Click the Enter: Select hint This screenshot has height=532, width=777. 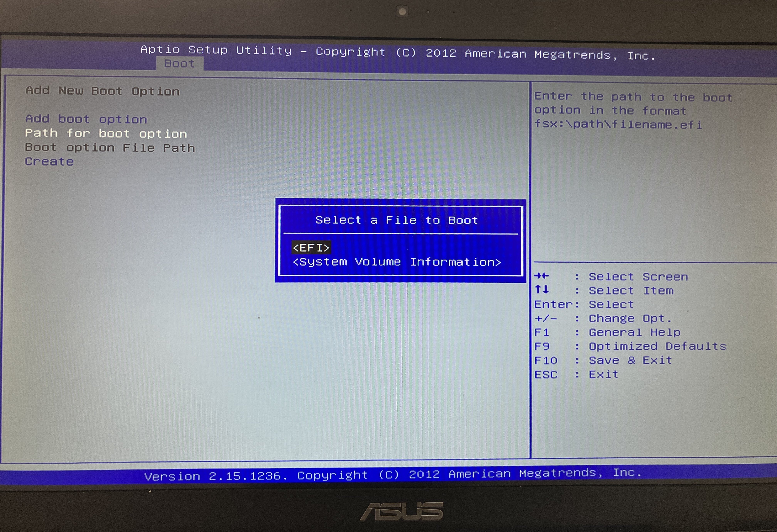coord(584,304)
